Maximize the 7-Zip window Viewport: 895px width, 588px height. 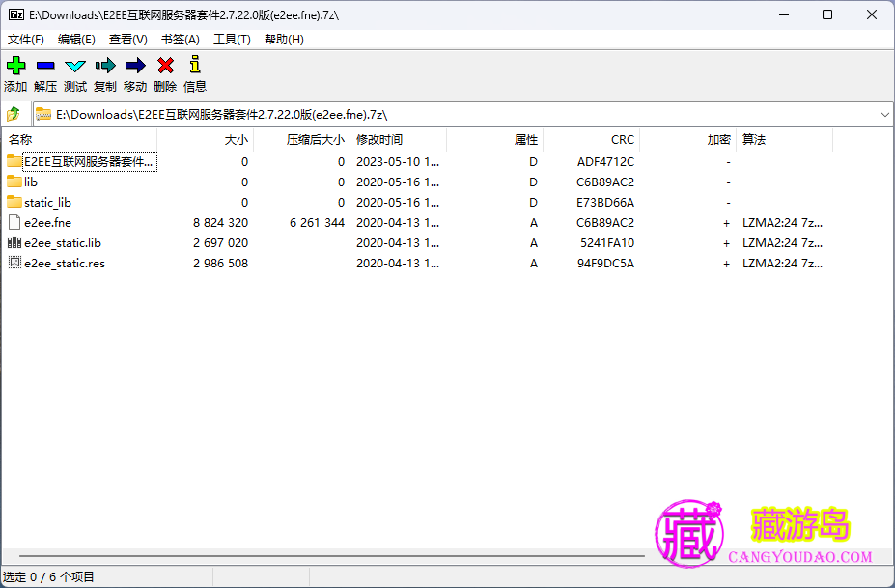point(827,14)
